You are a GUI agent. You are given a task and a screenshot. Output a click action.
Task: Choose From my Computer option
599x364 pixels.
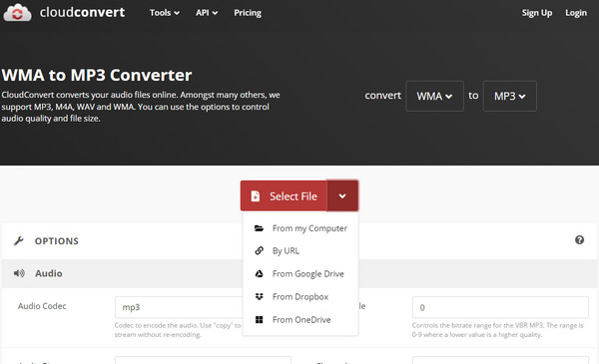click(300, 228)
